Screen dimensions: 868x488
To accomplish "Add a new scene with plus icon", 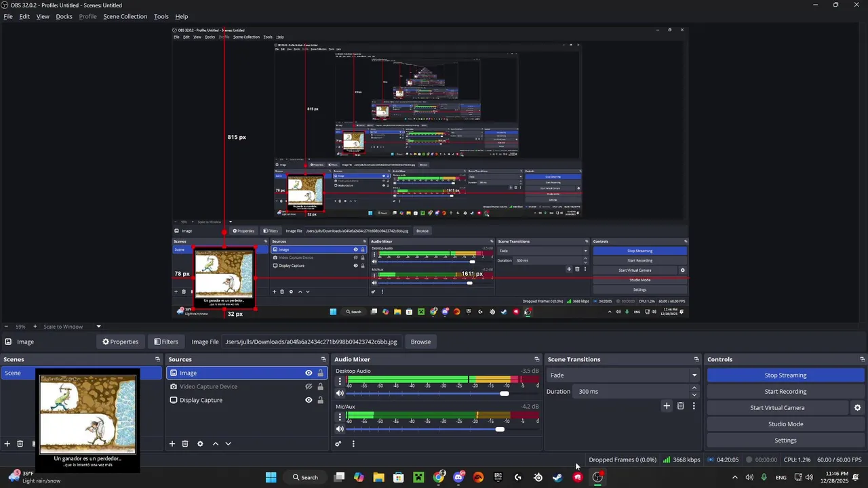I will point(7,444).
